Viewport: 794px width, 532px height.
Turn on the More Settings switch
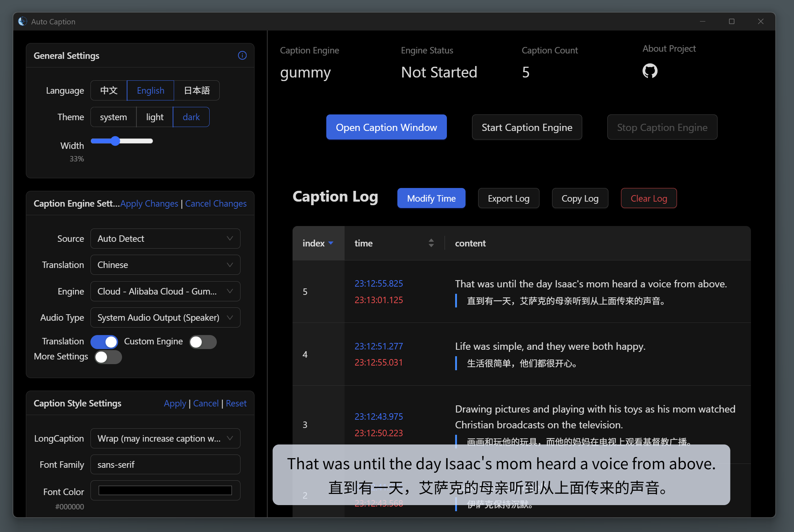click(108, 357)
